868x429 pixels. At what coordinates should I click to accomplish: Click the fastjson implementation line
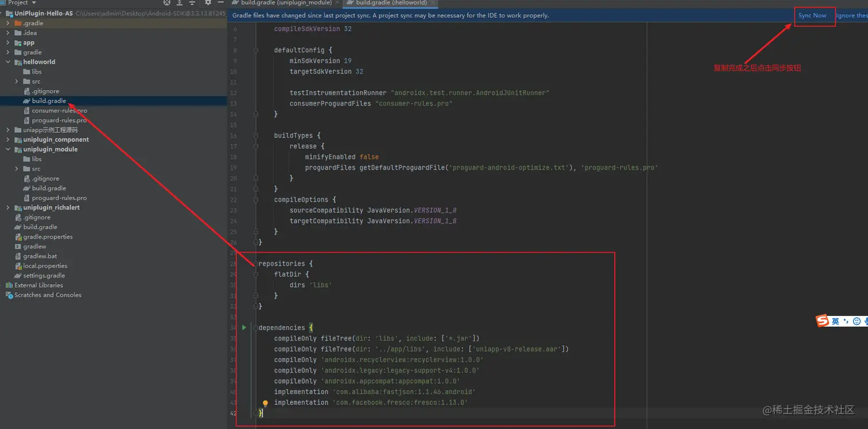pyautogui.click(x=374, y=392)
